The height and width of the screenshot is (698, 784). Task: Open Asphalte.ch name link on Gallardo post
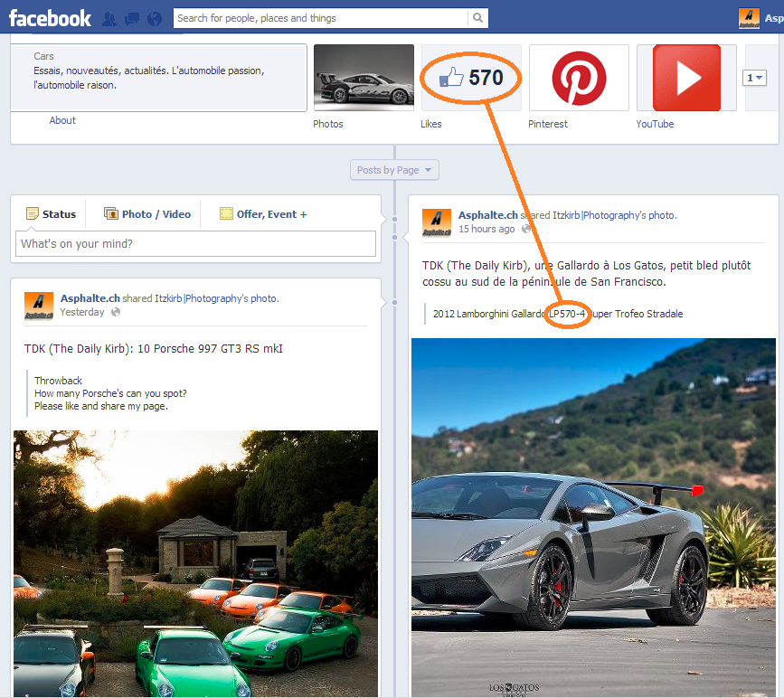(x=488, y=215)
